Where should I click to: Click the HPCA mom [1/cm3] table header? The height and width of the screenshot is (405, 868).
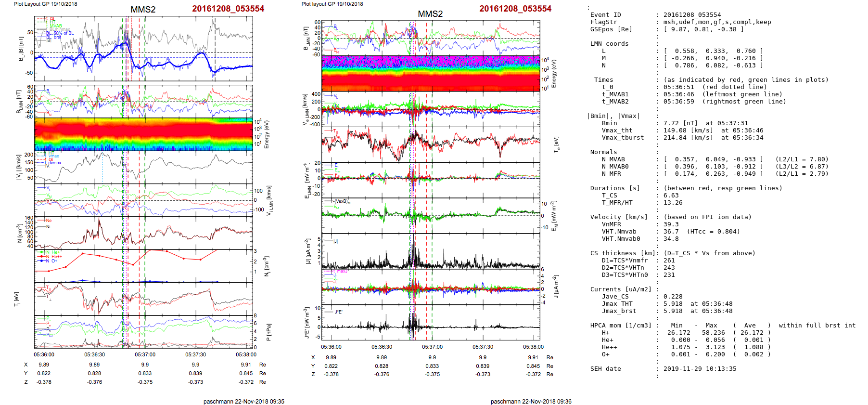tap(621, 326)
